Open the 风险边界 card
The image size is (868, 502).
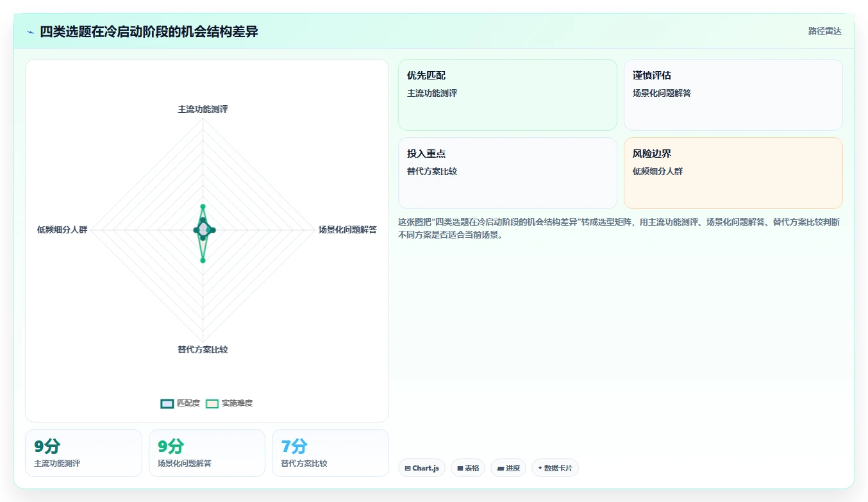(x=733, y=173)
